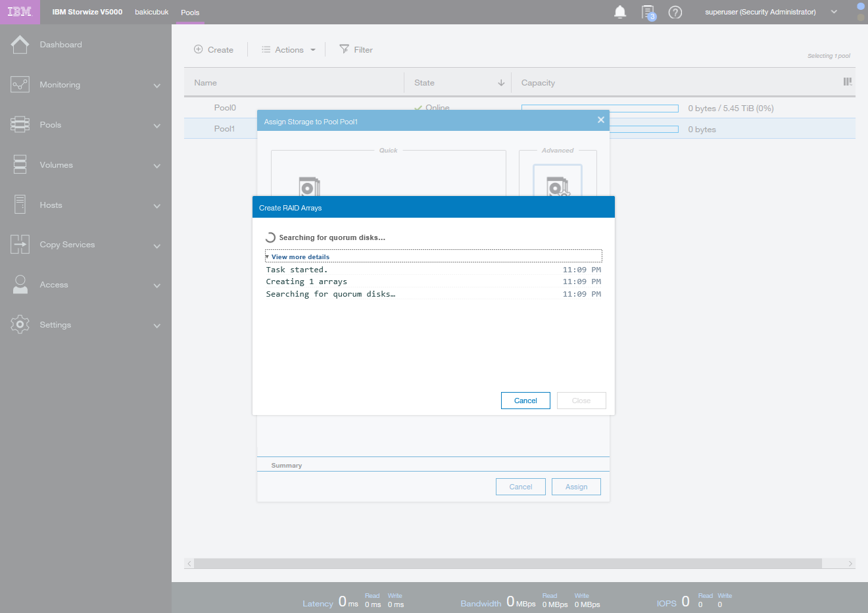Select the Pools breadcrumb tab in header

point(190,12)
